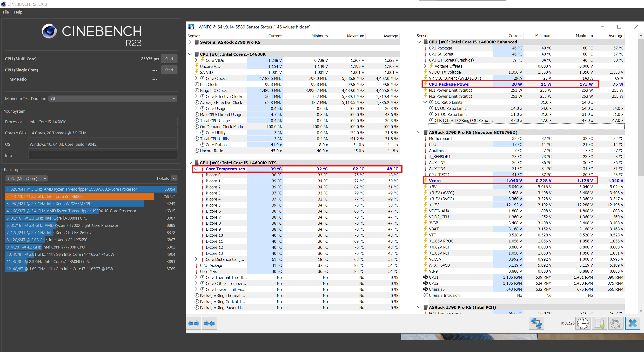Image resolution: width=644 pixels, height=352 pixels.
Task: Open the Help menu in Cinebench
Action: pyautogui.click(x=18, y=12)
